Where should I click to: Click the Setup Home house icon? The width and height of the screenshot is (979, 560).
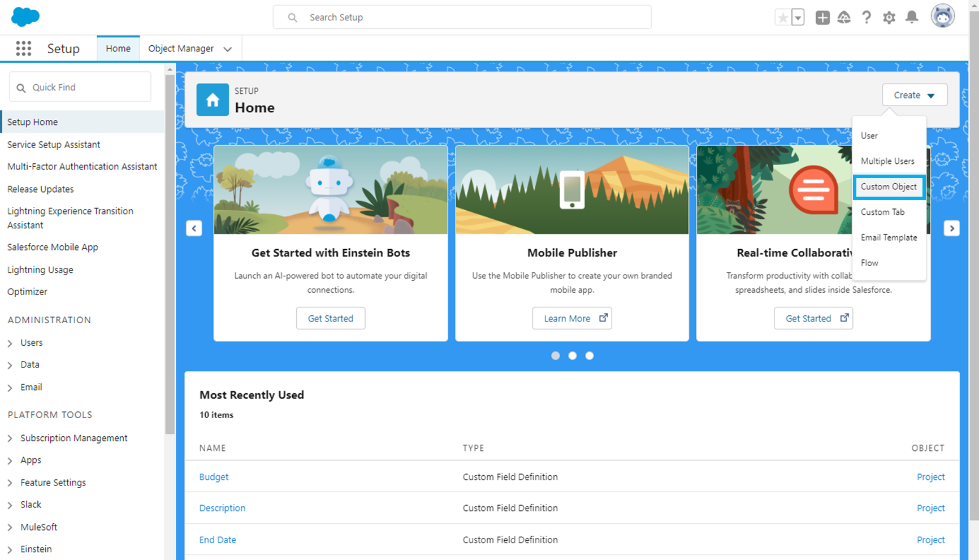(213, 100)
